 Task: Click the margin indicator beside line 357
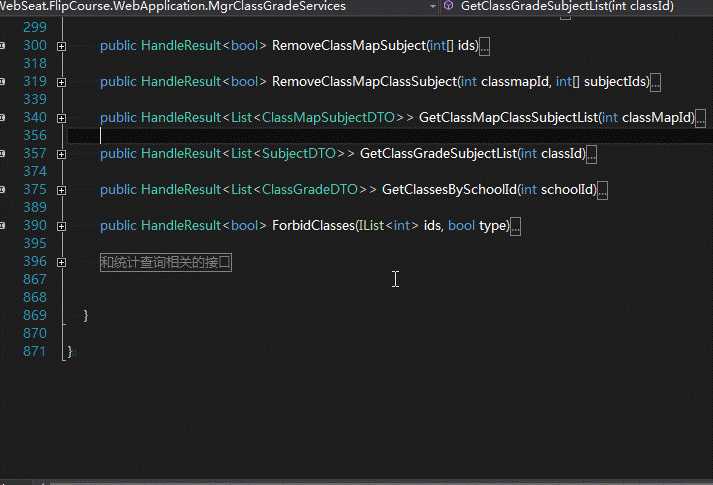pyautogui.click(x=2, y=154)
